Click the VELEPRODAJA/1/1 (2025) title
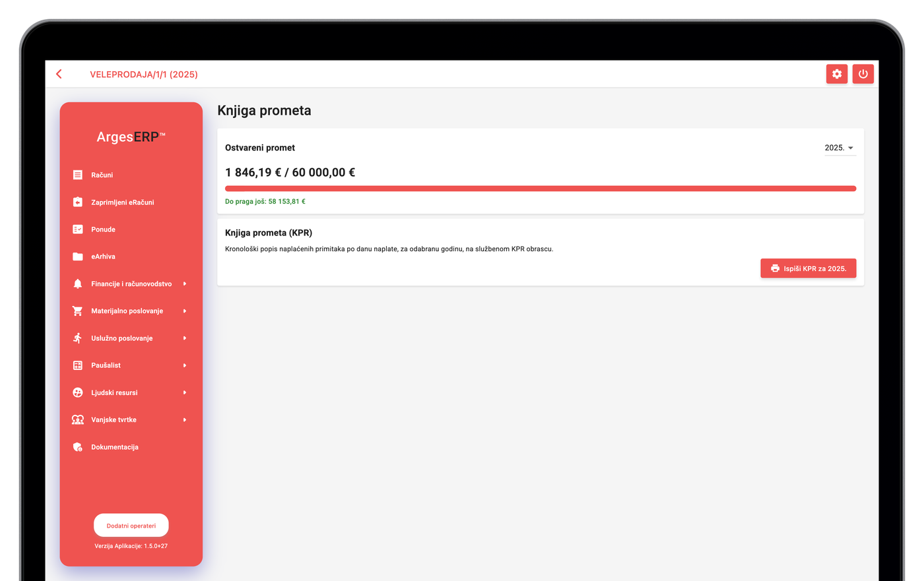 point(144,75)
